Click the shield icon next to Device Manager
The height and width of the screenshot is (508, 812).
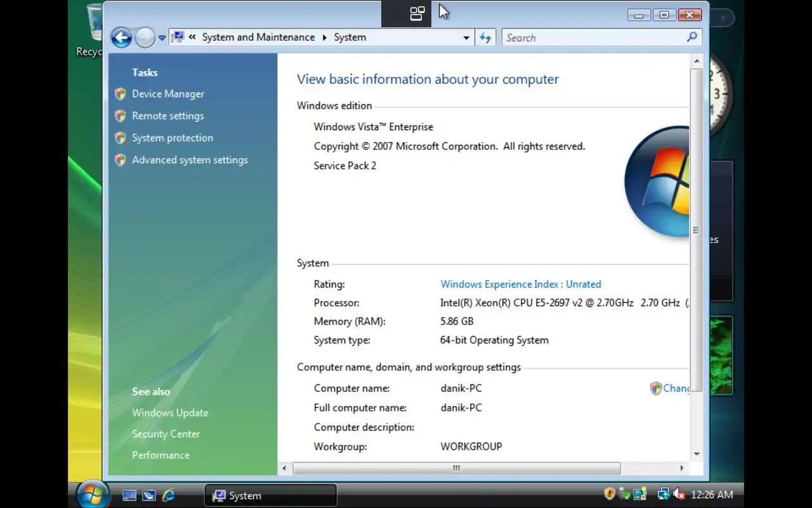(120, 94)
